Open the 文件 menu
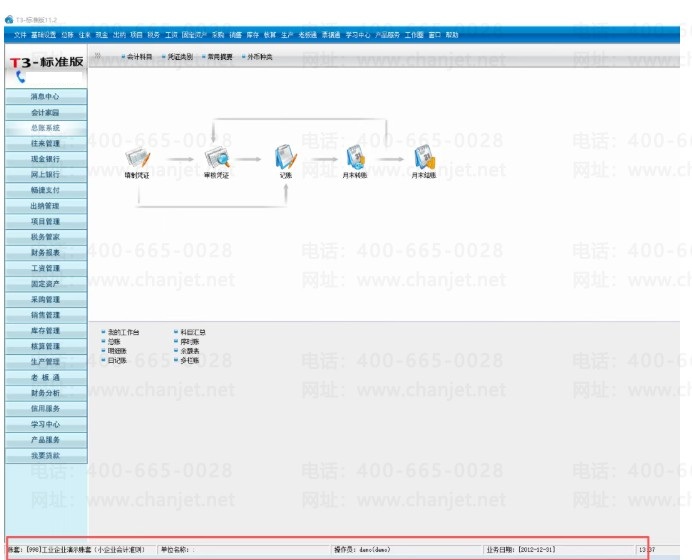 pyautogui.click(x=20, y=35)
